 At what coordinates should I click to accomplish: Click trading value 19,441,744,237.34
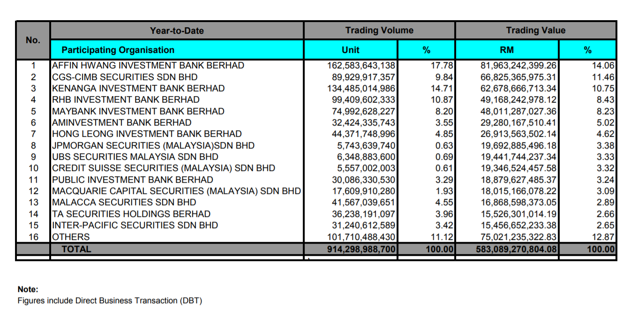point(519,156)
